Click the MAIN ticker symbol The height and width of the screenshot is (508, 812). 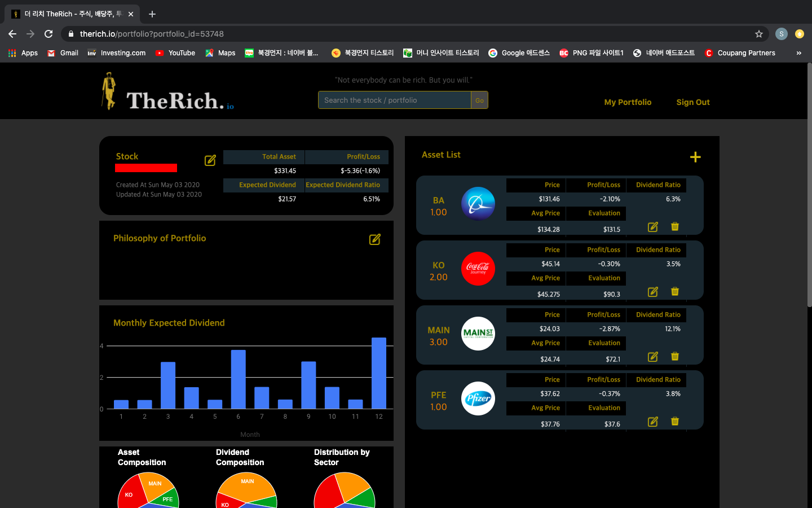(439, 330)
